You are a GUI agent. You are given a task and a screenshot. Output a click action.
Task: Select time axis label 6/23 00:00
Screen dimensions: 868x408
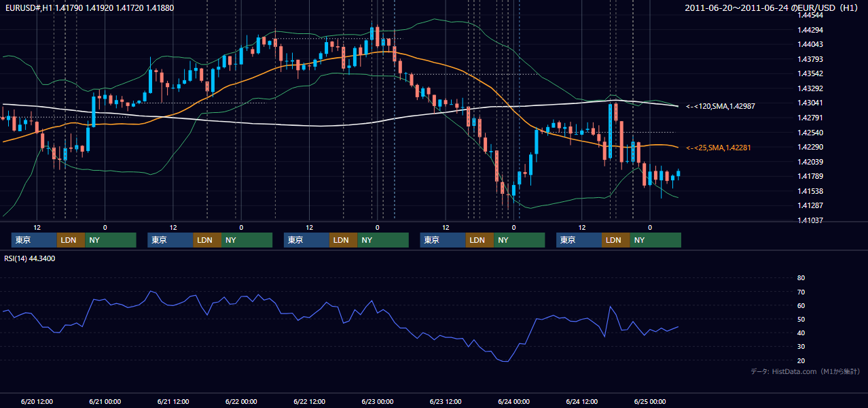(377, 401)
